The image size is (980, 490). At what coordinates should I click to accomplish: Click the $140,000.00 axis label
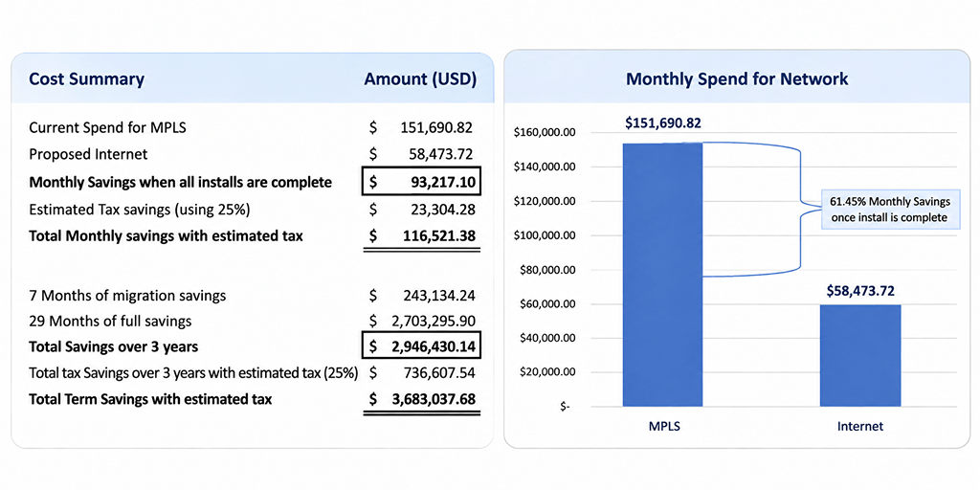click(x=544, y=167)
